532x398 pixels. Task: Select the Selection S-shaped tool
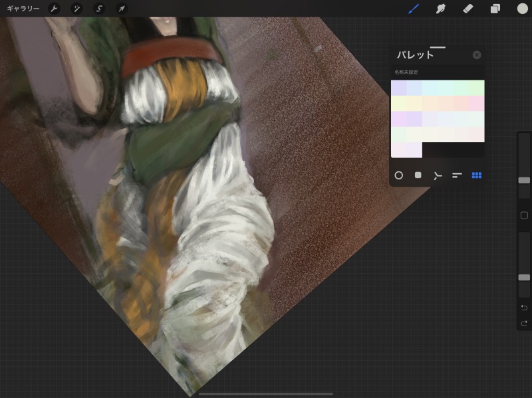tap(99, 9)
